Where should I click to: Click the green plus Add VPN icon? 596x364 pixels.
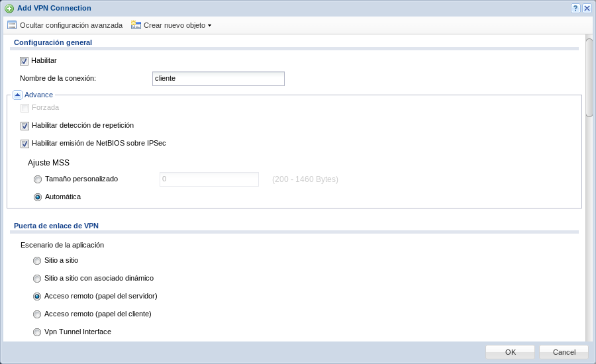pyautogui.click(x=9, y=9)
